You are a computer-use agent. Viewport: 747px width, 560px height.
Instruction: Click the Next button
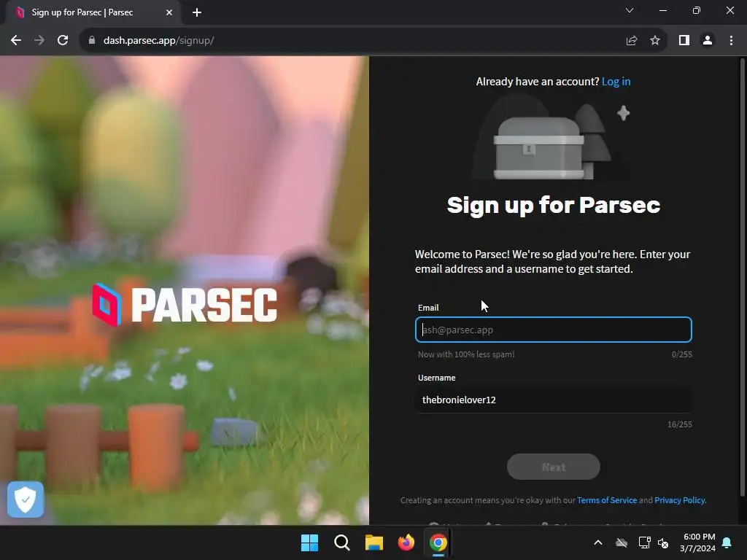coord(554,467)
